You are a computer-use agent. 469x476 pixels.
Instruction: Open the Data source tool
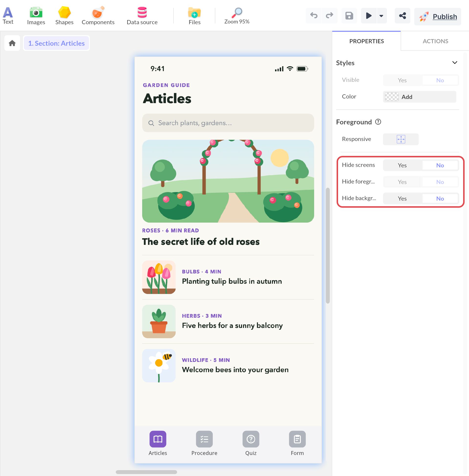[142, 16]
